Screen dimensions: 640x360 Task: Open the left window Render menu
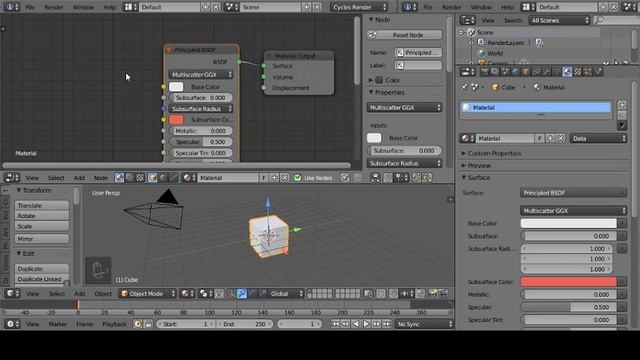(54, 7)
